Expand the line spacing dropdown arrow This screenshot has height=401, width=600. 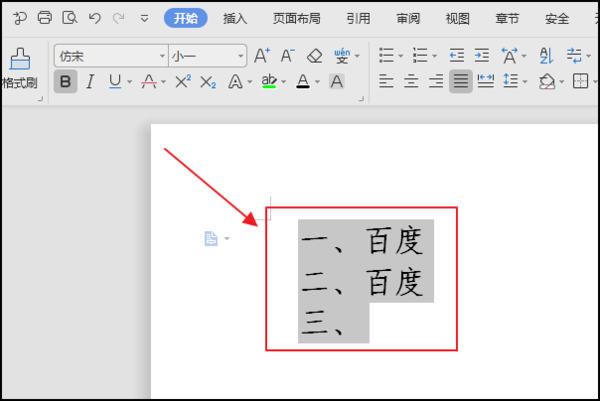pos(525,82)
